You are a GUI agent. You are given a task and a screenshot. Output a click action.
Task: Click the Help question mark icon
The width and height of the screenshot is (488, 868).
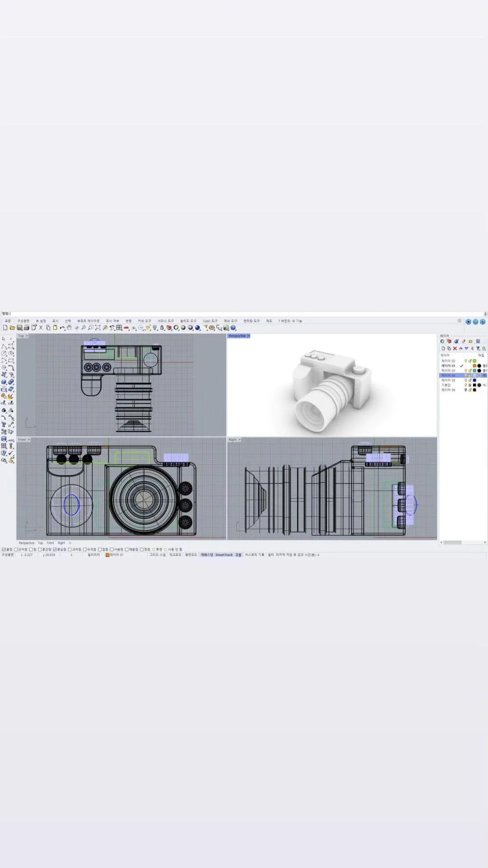point(234,328)
